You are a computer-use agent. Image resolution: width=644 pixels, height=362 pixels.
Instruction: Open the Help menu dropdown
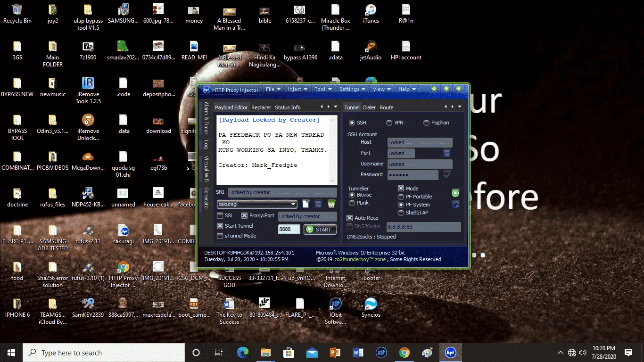pos(407,89)
